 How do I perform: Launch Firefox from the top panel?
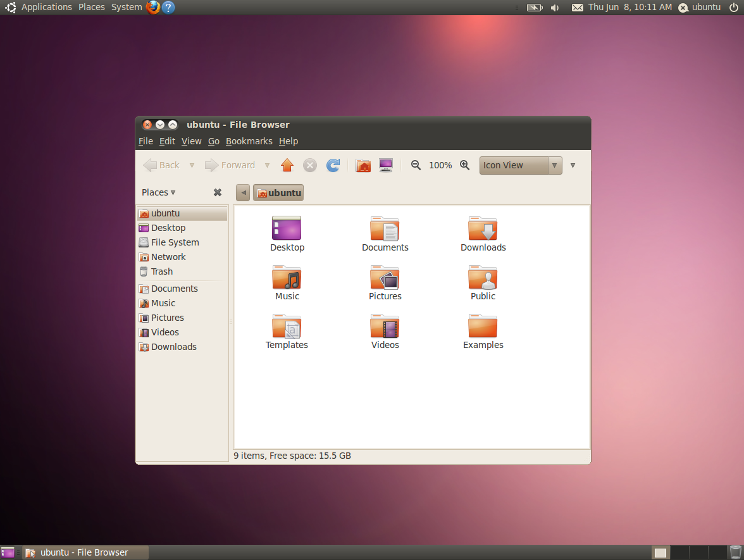152,7
